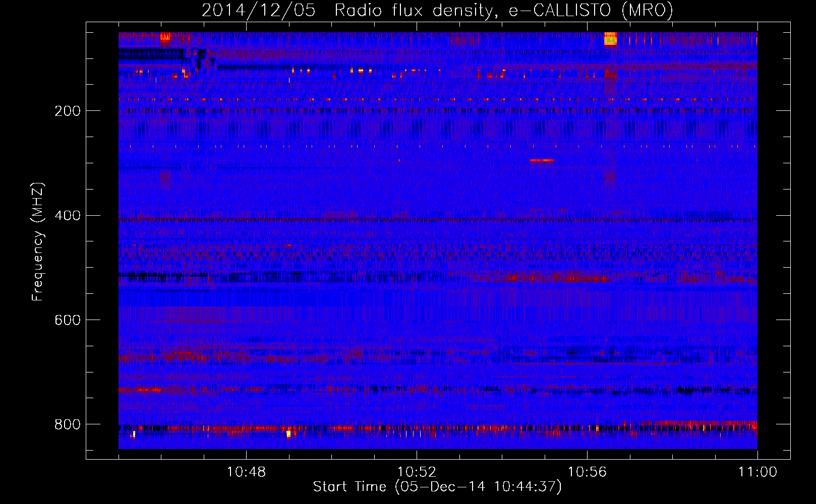
Task: Click the 'Frequency (MHZ)' axis label
Action: coord(38,242)
